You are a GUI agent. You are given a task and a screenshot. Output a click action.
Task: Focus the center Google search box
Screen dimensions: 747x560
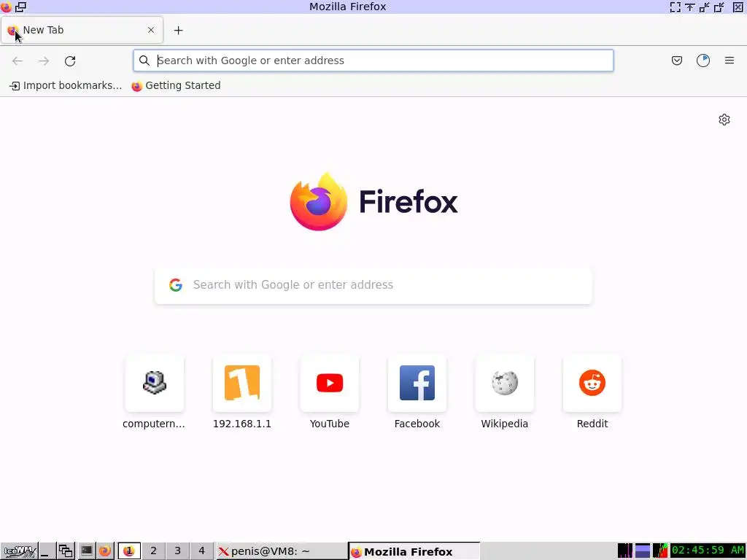click(373, 285)
